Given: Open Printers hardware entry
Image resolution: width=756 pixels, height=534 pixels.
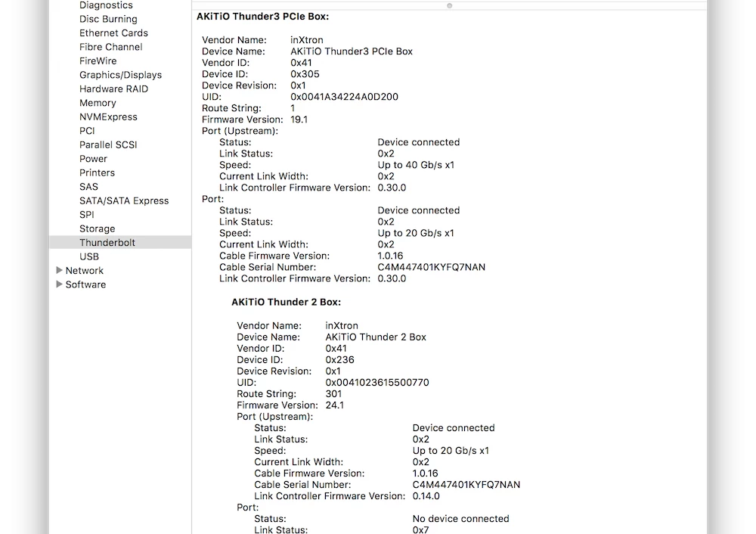Looking at the screenshot, I should (98, 172).
